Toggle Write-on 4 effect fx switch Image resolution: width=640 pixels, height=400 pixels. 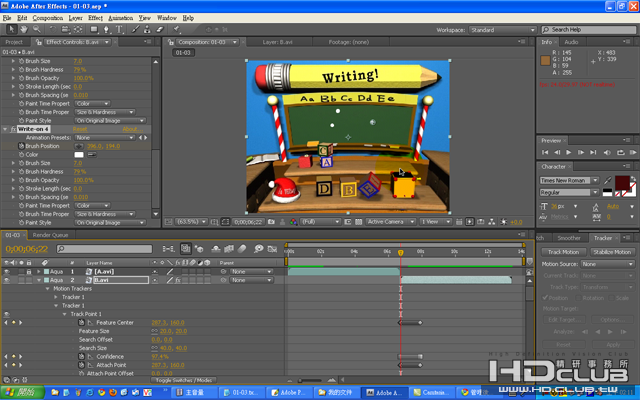click(13, 129)
